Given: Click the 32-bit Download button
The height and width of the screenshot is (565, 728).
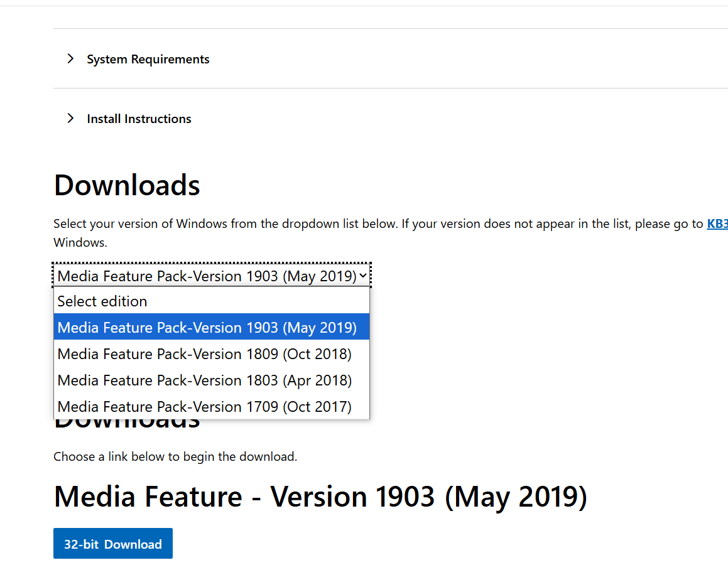Looking at the screenshot, I should pyautogui.click(x=113, y=544).
